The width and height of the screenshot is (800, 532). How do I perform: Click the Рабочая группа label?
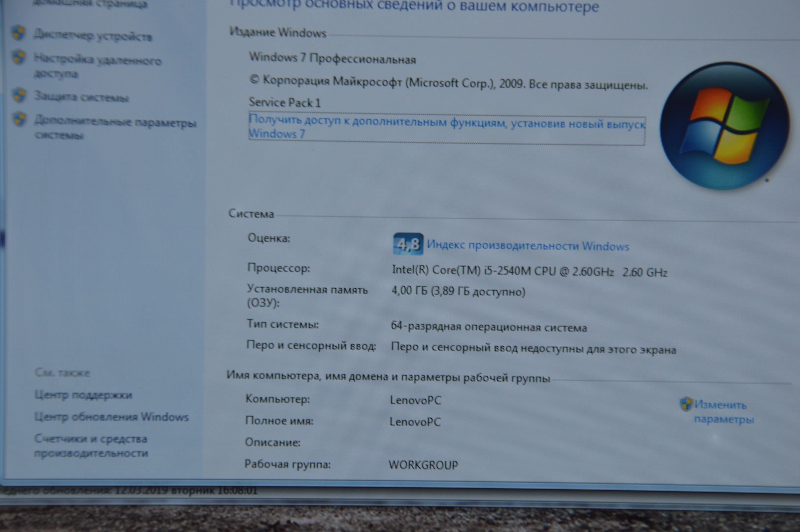coord(288,464)
